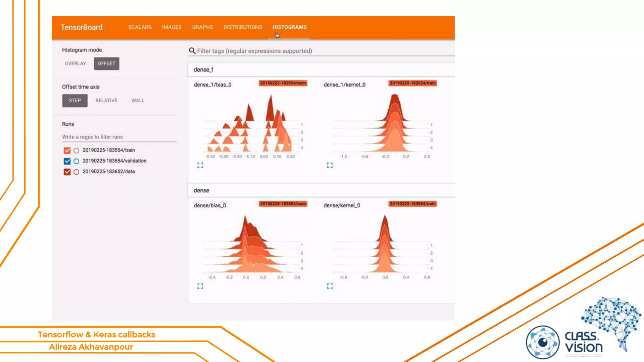Screen dimensions: 644x362
Task: Click the run tag on dense/kernel_0 chart
Action: 413,204
